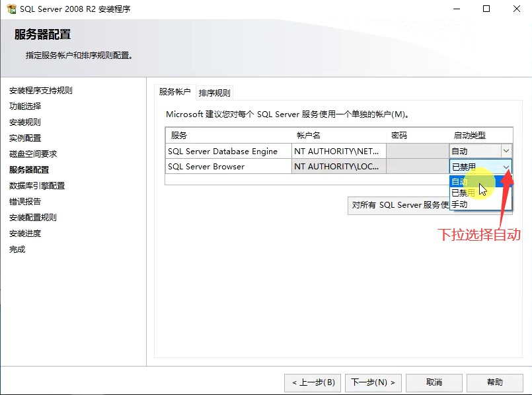The image size is (532, 395).
Task: Open 帮助 button
Action: coord(495,382)
